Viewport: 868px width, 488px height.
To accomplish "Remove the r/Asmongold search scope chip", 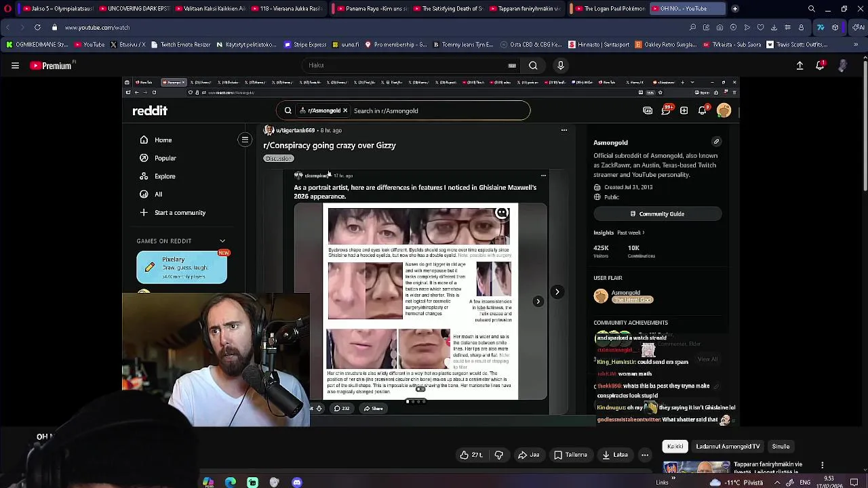I will (344, 110).
